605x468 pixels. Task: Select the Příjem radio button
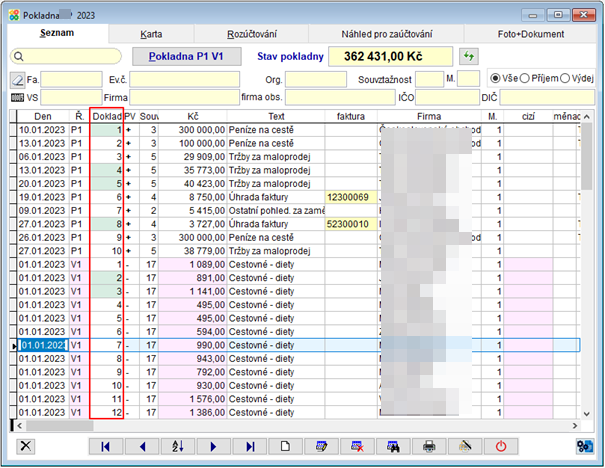click(x=524, y=79)
